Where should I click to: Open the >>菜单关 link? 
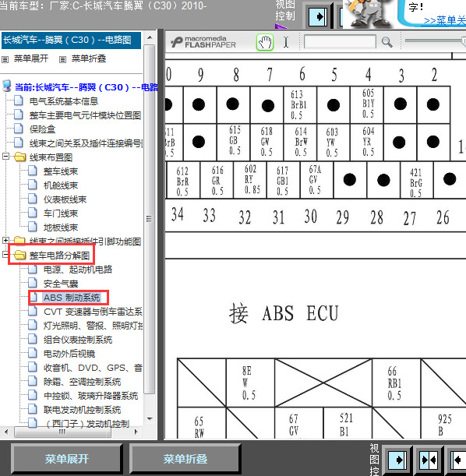point(445,20)
